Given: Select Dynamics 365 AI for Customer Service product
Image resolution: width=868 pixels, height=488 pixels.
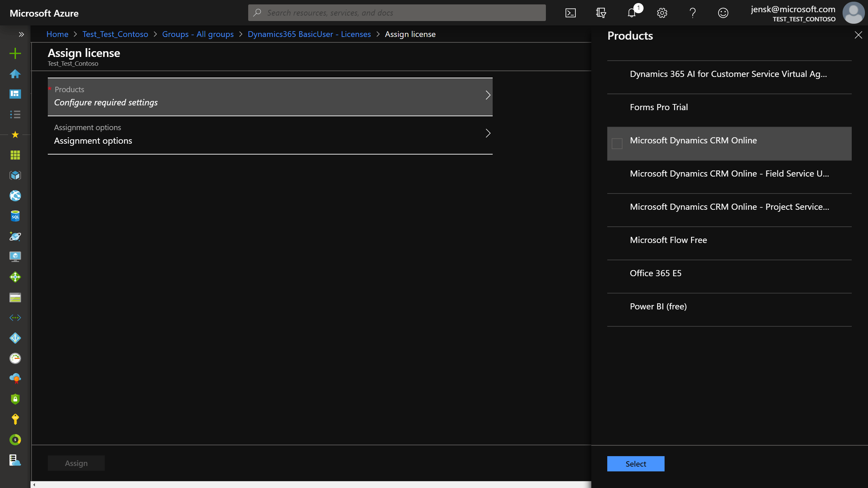Looking at the screenshot, I should (x=729, y=77).
